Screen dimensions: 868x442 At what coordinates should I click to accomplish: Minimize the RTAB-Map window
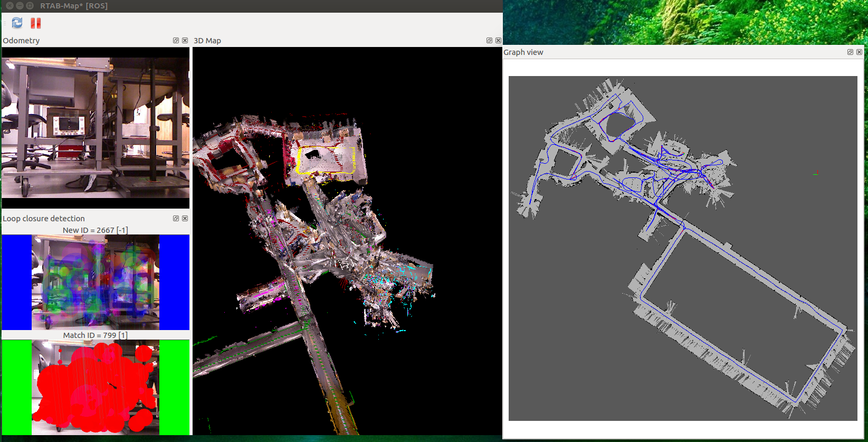click(20, 6)
